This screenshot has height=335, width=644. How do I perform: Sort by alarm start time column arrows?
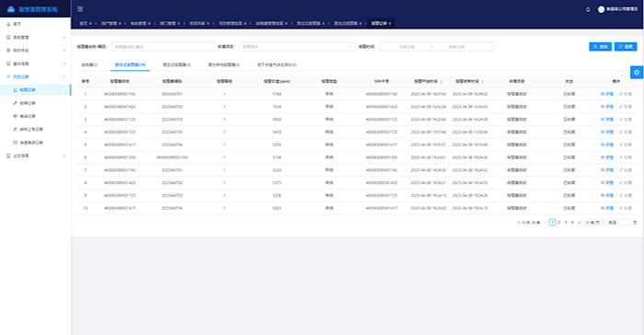pyautogui.click(x=442, y=82)
